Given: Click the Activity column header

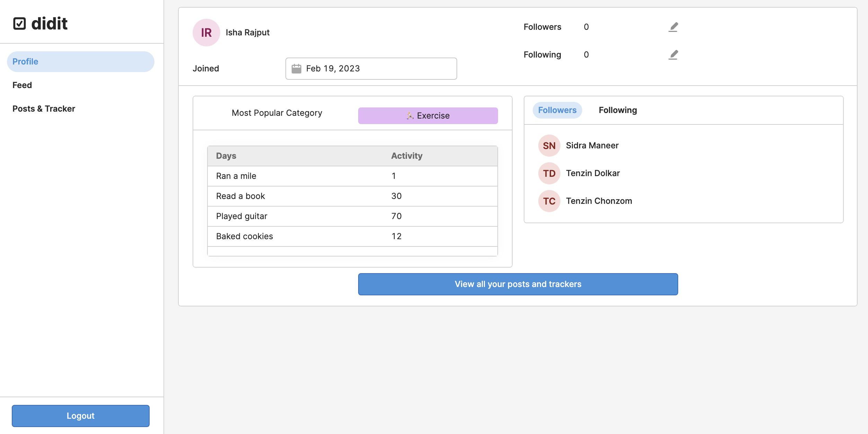Looking at the screenshot, I should pyautogui.click(x=407, y=156).
